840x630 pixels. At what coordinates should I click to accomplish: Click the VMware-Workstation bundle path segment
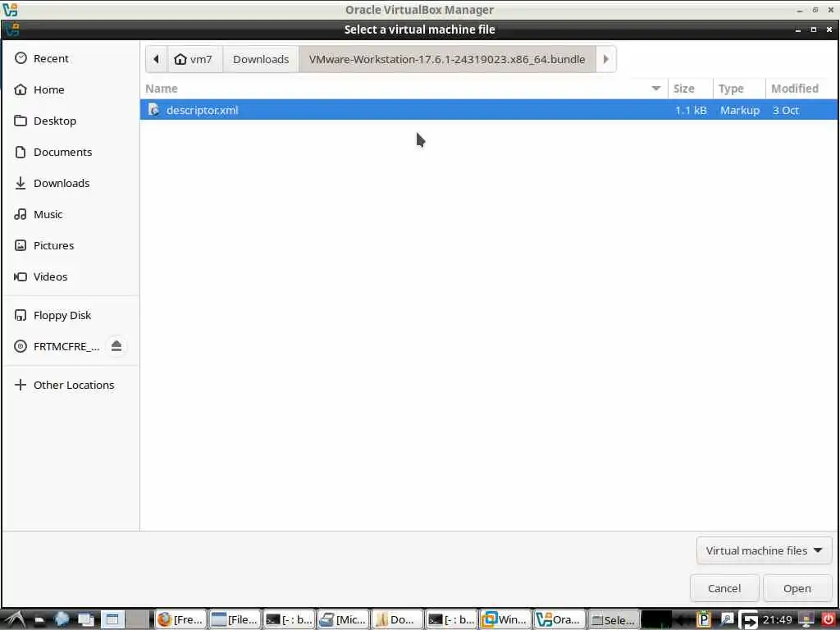[x=447, y=59]
